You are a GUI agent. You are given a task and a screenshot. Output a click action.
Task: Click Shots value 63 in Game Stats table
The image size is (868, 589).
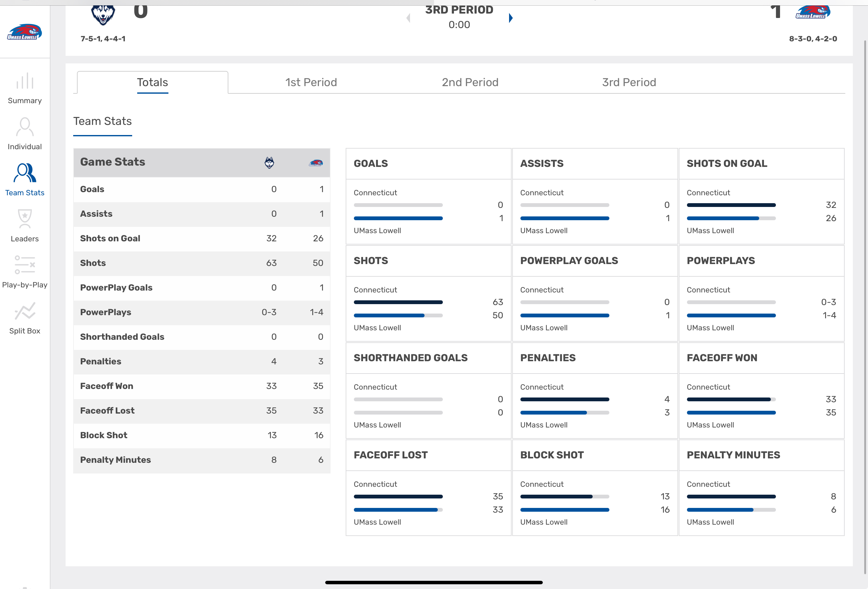272,263
